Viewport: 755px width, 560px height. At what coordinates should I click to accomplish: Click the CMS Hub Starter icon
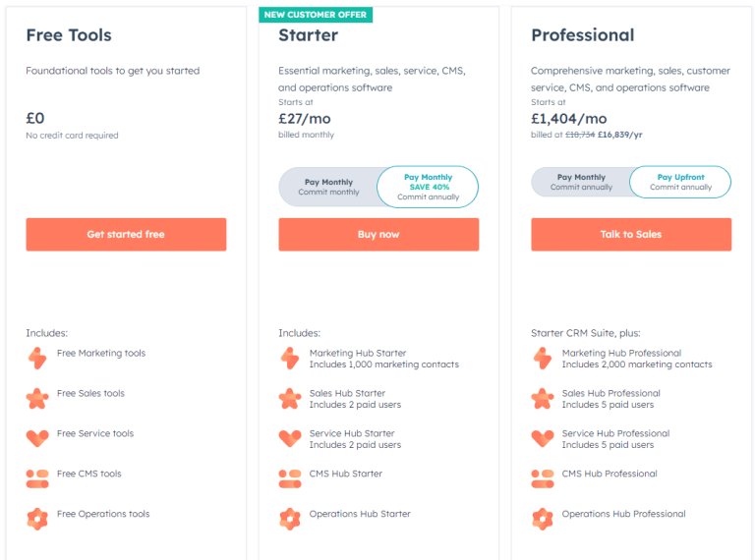290,479
